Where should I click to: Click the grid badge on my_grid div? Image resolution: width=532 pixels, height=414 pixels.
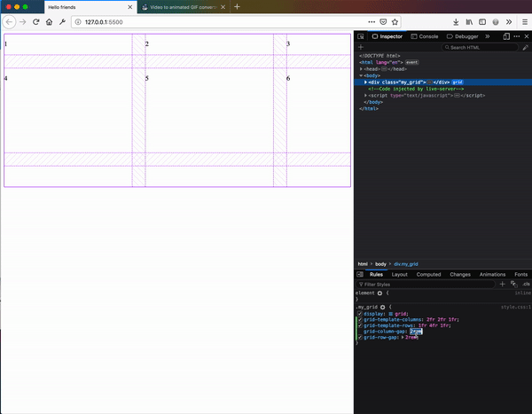458,82
